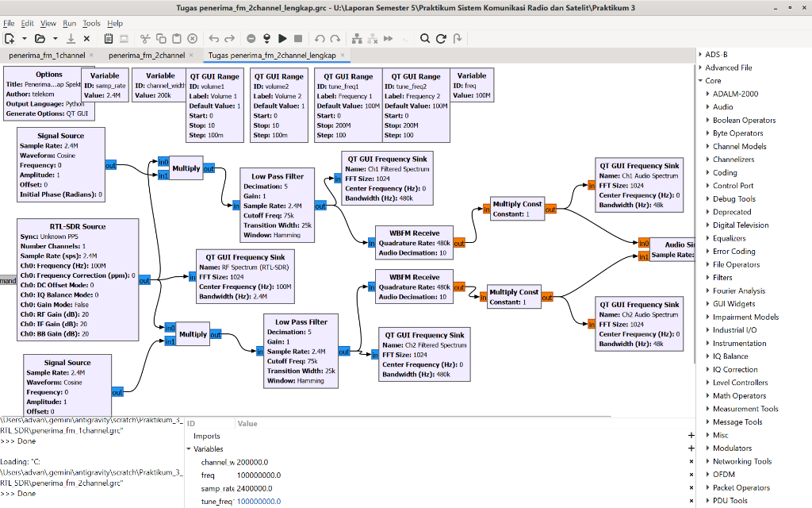Enable the selected block with the network icon
The width and height of the screenshot is (812, 508).
357,38
